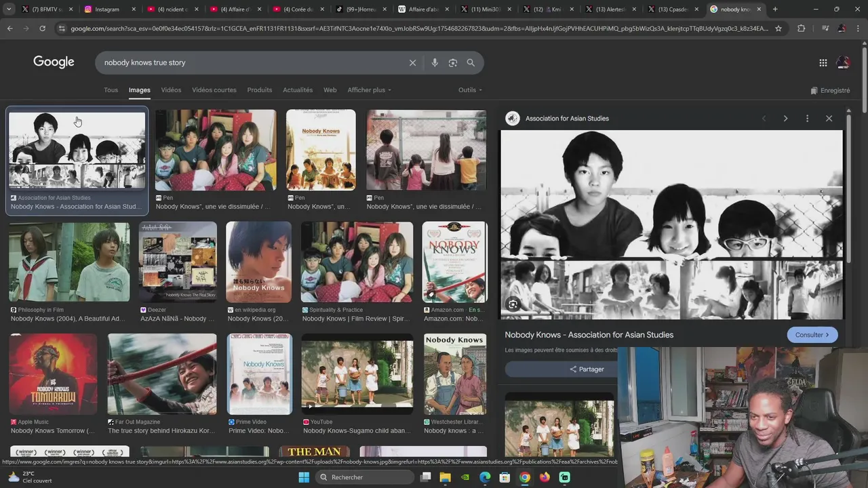Open the Actualités tab
The width and height of the screenshot is (868, 488).
298,90
